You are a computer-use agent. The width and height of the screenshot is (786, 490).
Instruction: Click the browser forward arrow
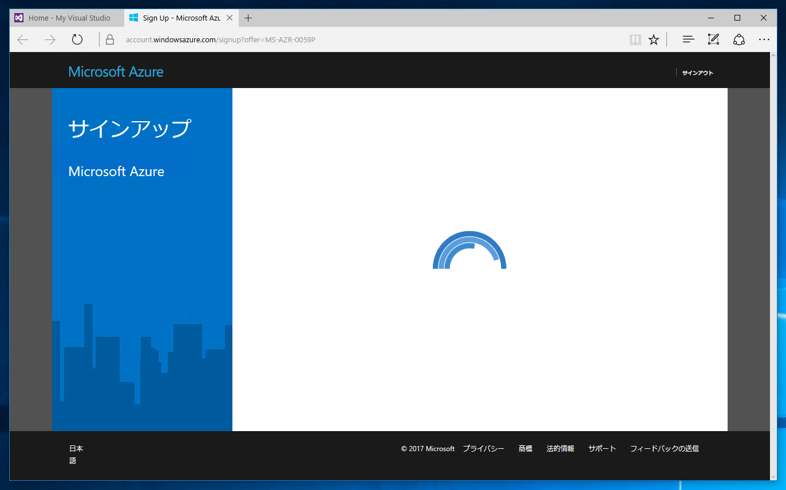pyautogui.click(x=50, y=40)
